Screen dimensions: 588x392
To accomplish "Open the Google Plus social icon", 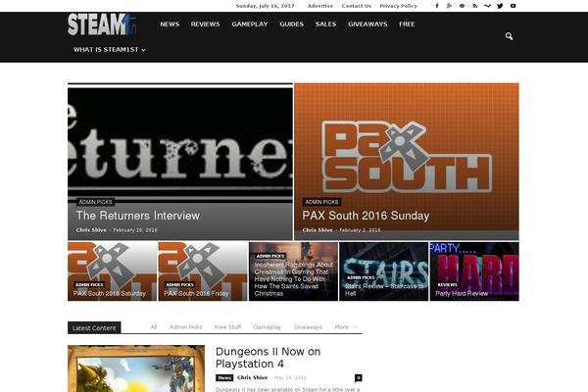I will coord(449,6).
